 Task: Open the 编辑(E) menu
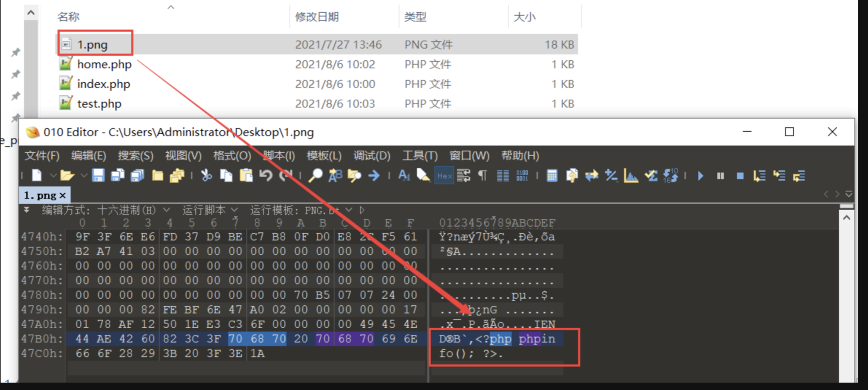[x=88, y=156]
